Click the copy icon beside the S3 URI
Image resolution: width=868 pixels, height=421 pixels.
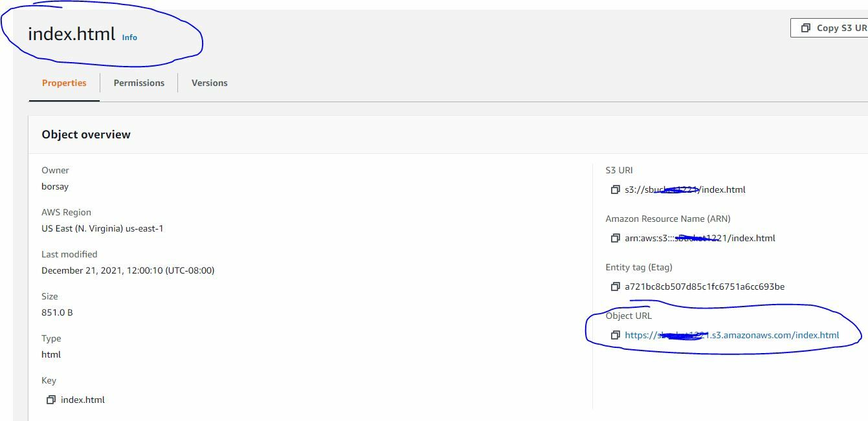coord(615,189)
